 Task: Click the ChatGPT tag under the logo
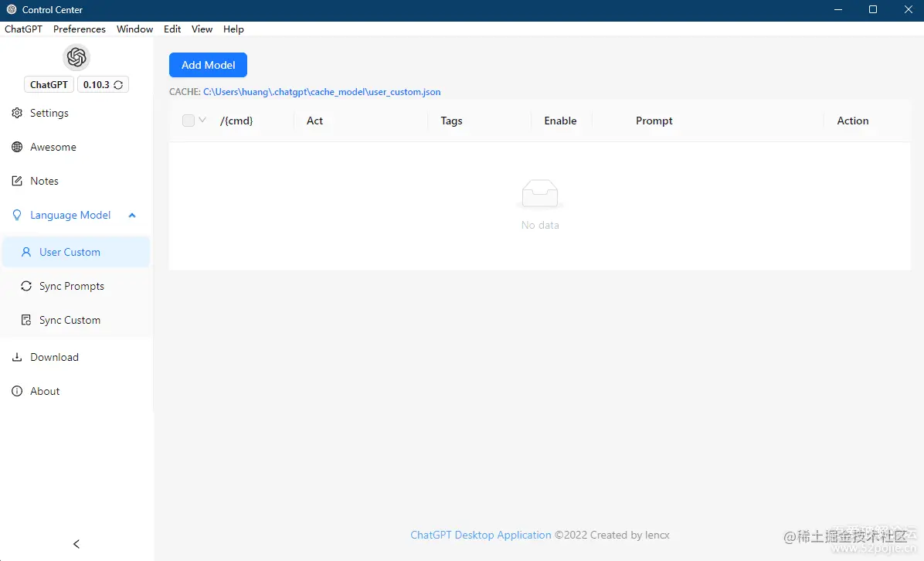point(49,85)
